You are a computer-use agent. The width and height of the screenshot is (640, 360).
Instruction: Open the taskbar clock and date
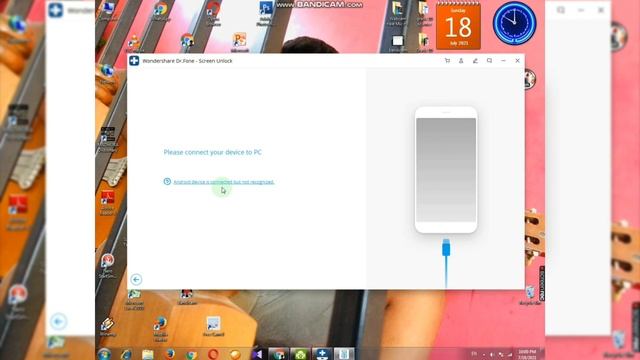point(527,354)
